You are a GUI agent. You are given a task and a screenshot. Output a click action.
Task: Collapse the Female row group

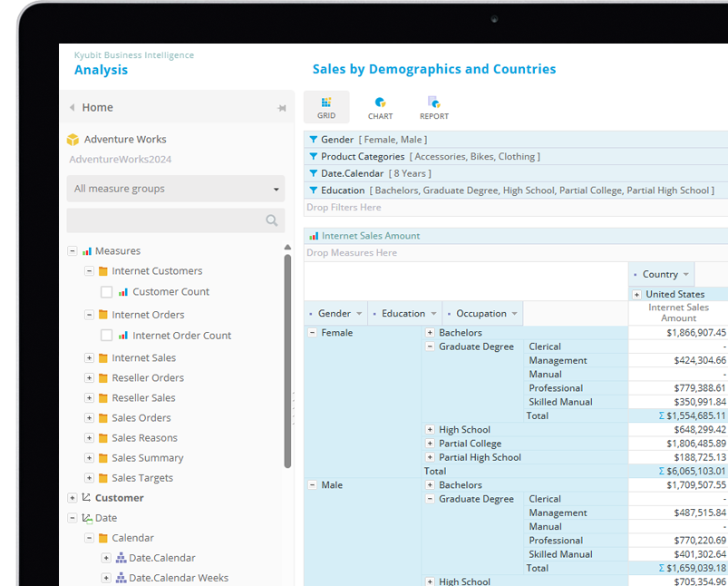pyautogui.click(x=312, y=332)
